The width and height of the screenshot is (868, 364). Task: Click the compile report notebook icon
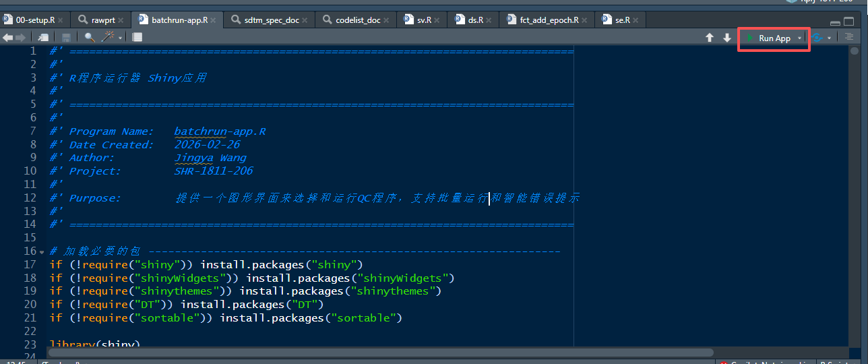point(137,38)
